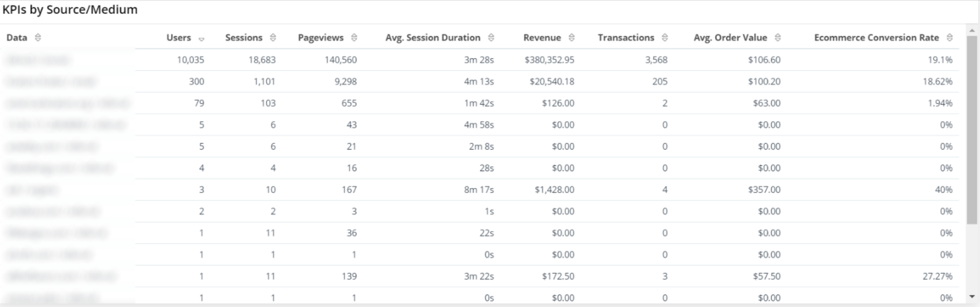The image size is (980, 307).
Task: Click pageviews cell 167
Action: pyautogui.click(x=349, y=190)
